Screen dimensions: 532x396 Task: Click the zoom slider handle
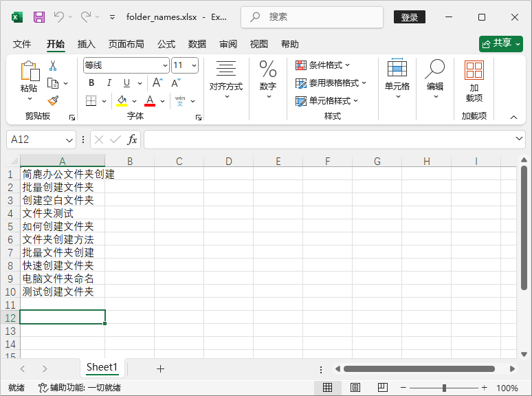[x=444, y=388]
